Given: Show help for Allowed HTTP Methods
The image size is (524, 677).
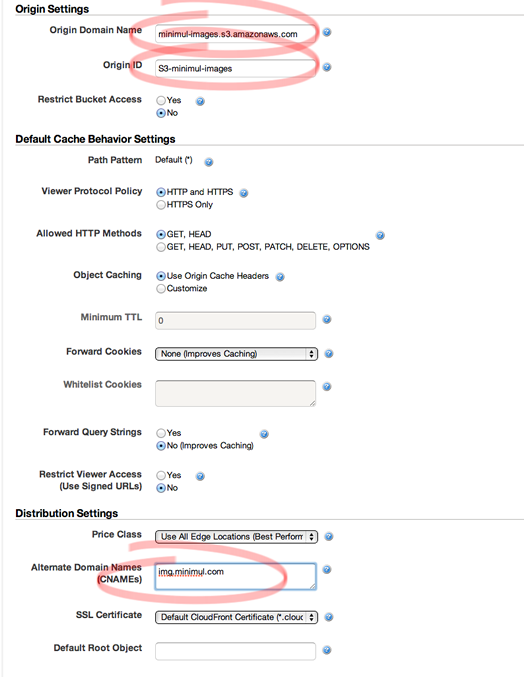Looking at the screenshot, I should [380, 235].
